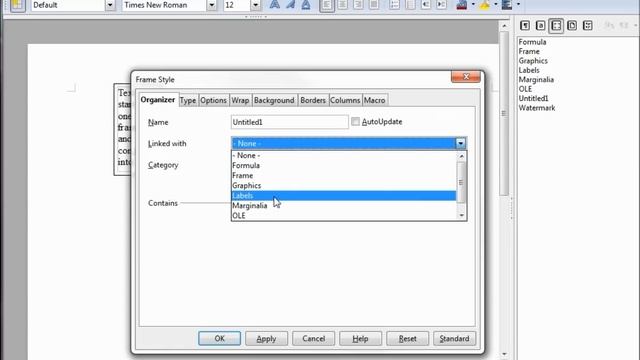Collapse the Linked with dropdown arrow
The width and height of the screenshot is (640, 360).
460,143
